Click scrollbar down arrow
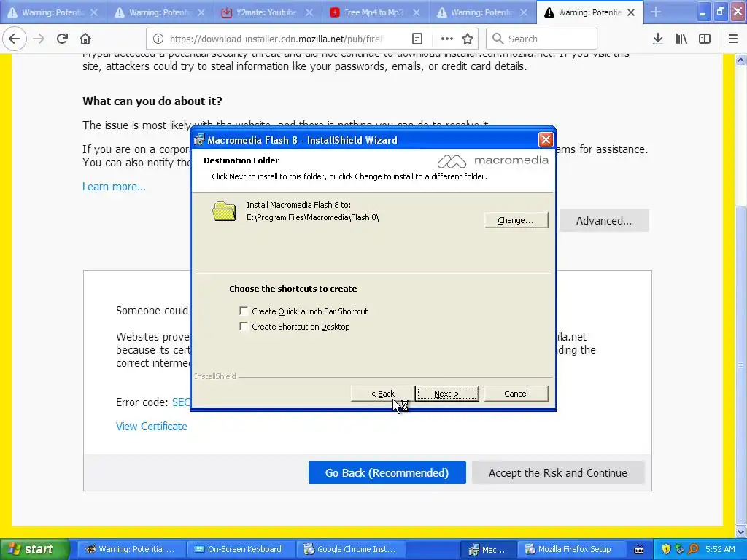 point(740,532)
